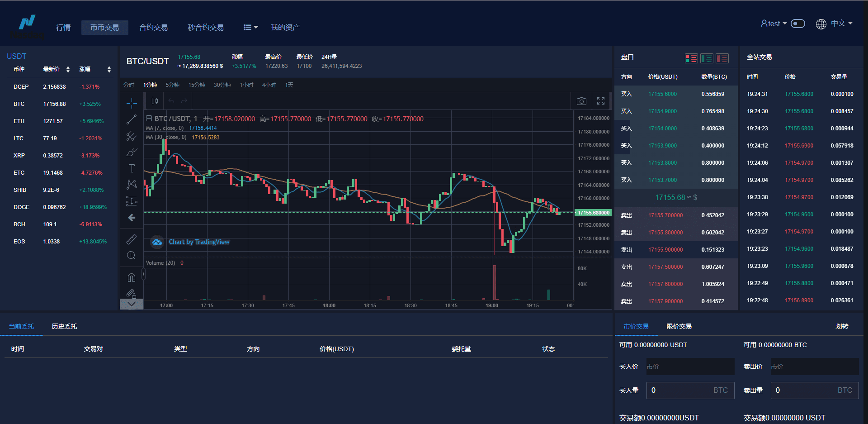
Task: Select the ruler measure tool
Action: click(x=132, y=239)
